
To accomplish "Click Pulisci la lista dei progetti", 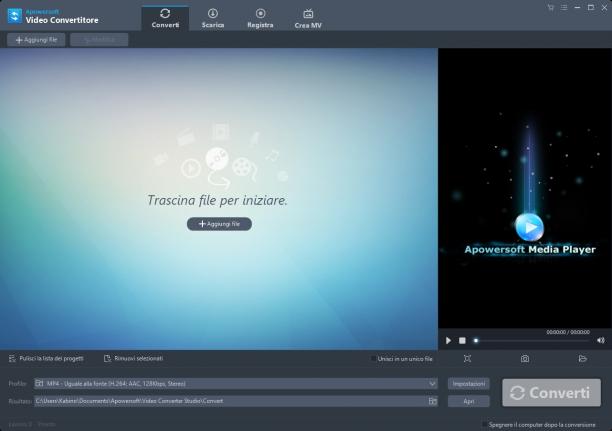I will click(x=46, y=358).
